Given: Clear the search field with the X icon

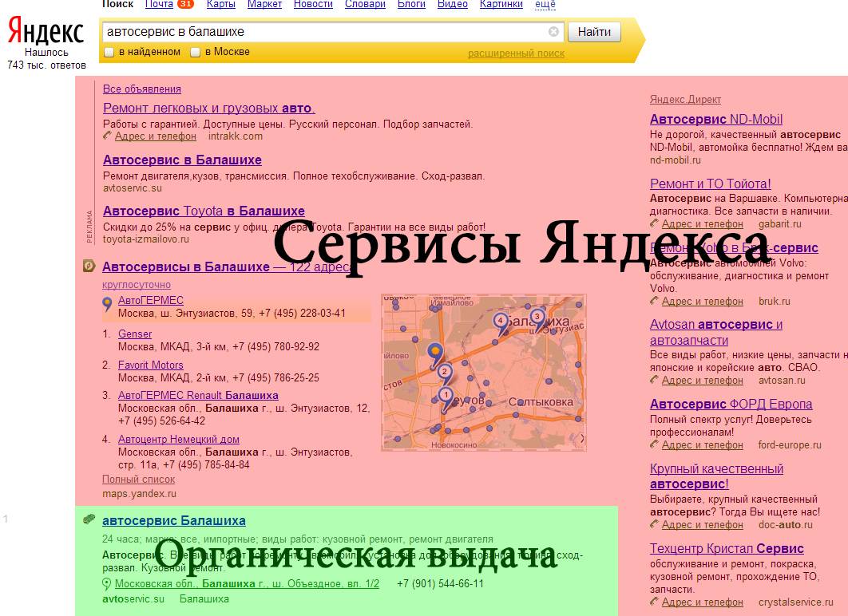Looking at the screenshot, I should coord(553,31).
